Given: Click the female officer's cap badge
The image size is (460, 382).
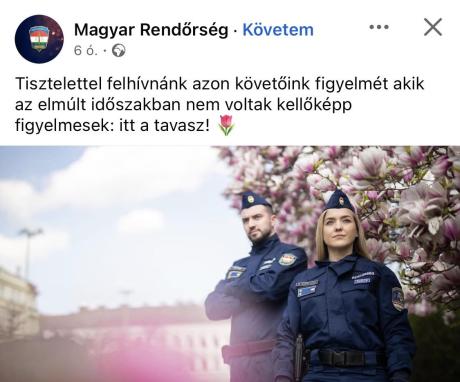Looking at the screenshot, I should [x=341, y=201].
